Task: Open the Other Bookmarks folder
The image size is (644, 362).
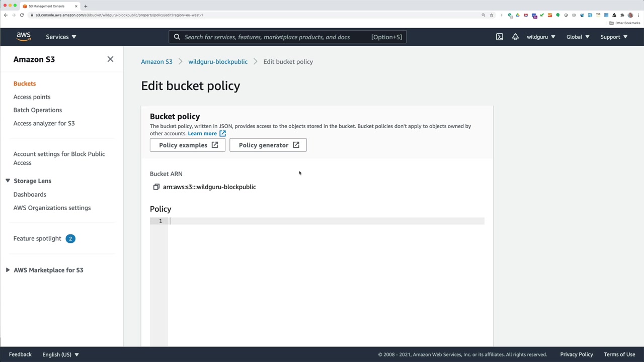Action: point(625,23)
